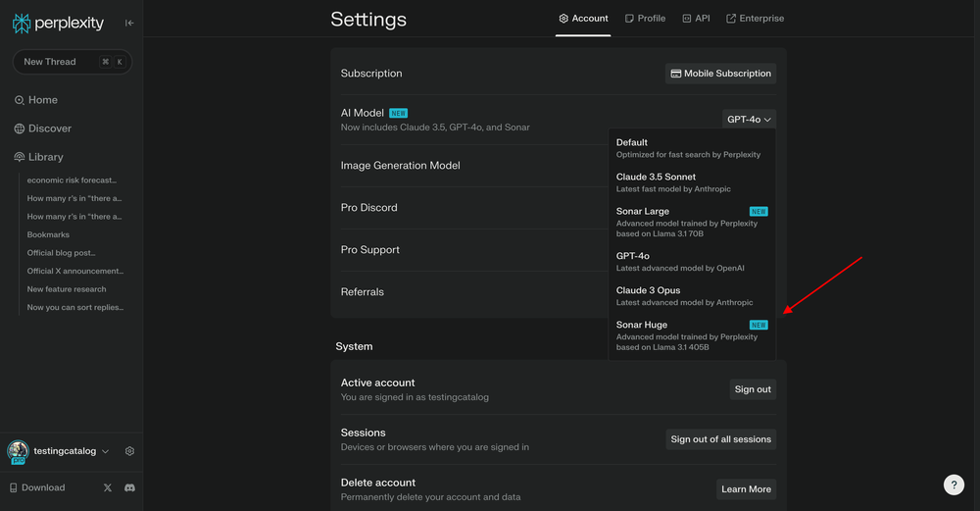
Task: Open the "economic risk forecast" library thread
Action: tap(72, 180)
